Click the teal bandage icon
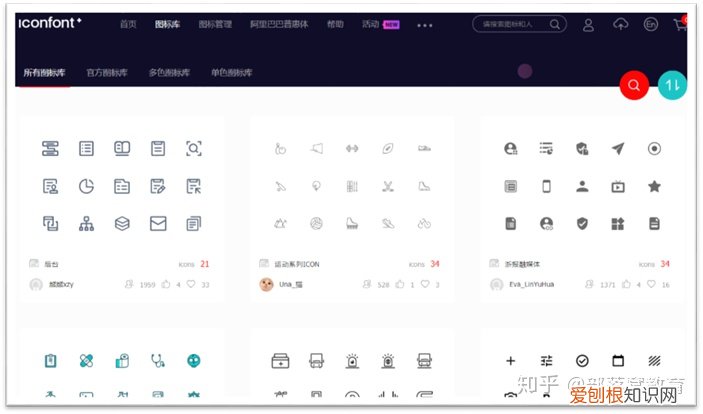 [x=86, y=361]
